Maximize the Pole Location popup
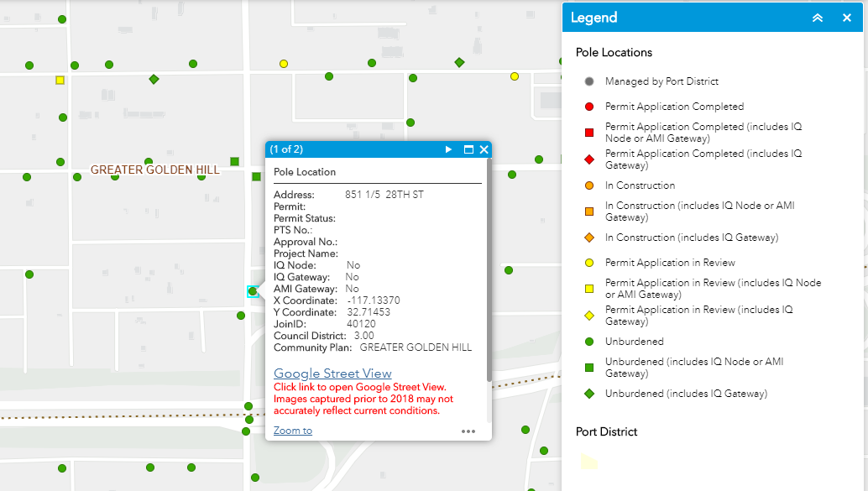Image resolution: width=868 pixels, height=491 pixels. [x=468, y=149]
